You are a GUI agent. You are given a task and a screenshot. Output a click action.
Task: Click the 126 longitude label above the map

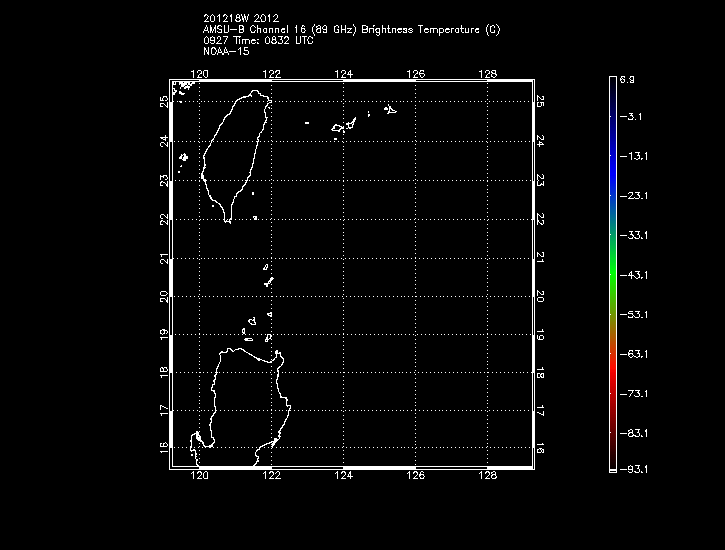[x=417, y=73]
